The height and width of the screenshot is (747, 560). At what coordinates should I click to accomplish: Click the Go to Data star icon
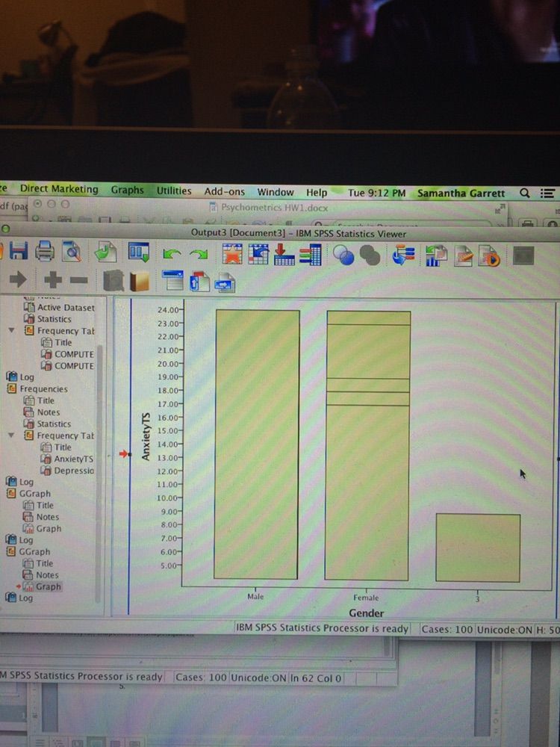[x=232, y=254]
